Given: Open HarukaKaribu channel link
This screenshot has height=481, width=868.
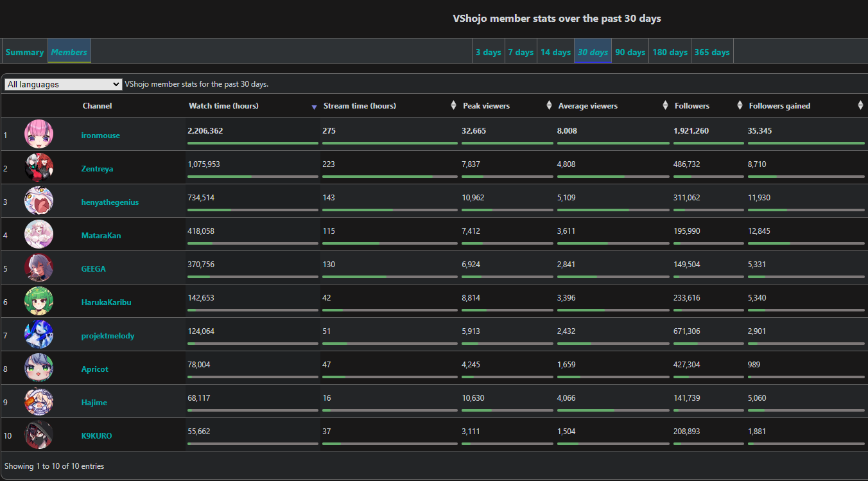Looking at the screenshot, I should point(106,302).
